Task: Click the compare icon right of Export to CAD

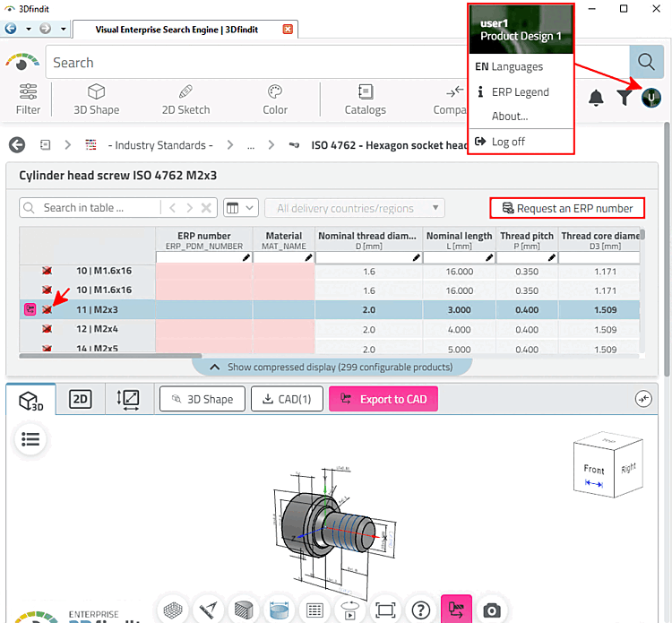Action: 643,399
